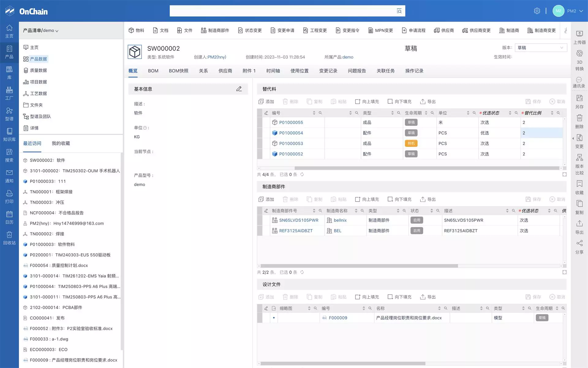
Task: Open the 工厂 factory sidebar icon
Action: click(x=9, y=93)
